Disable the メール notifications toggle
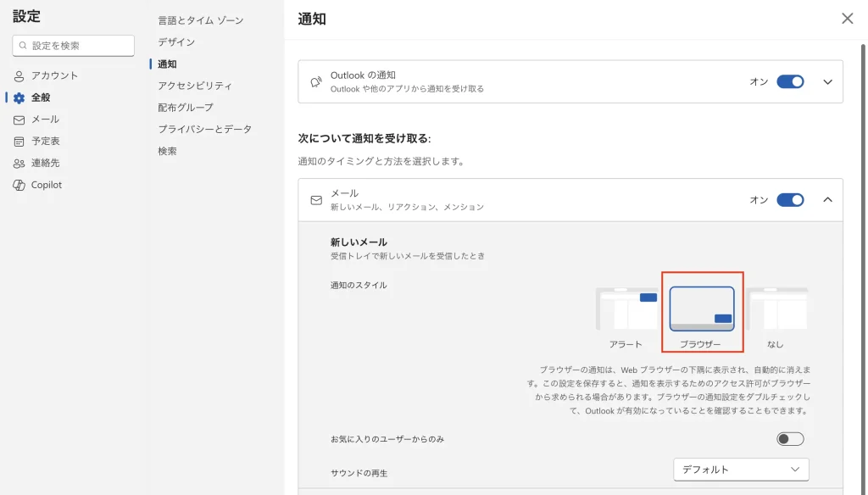The width and height of the screenshot is (868, 495). pos(790,200)
